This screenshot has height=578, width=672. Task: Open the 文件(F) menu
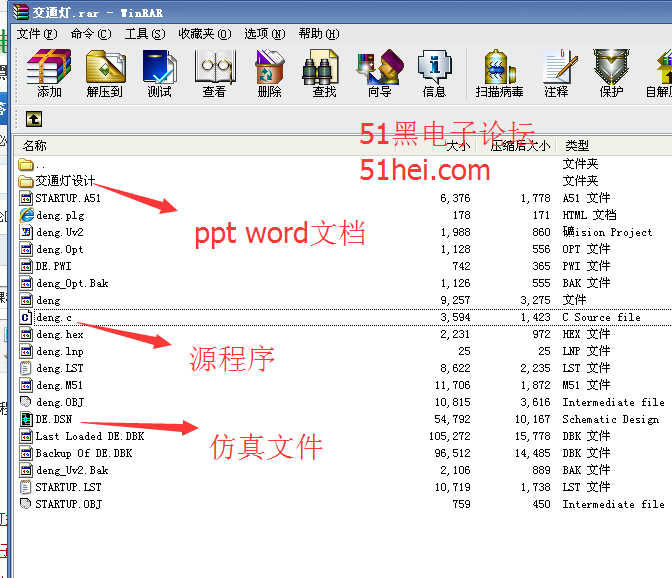point(36,33)
